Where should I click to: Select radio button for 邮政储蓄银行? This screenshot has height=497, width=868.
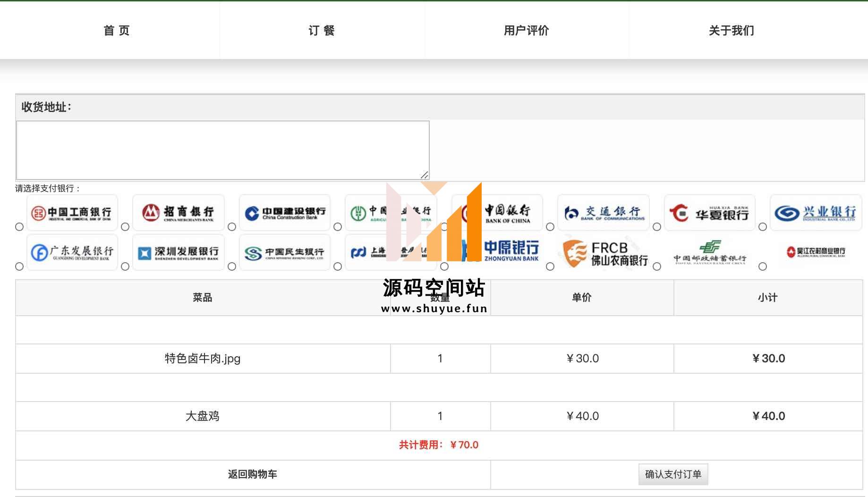point(657,266)
